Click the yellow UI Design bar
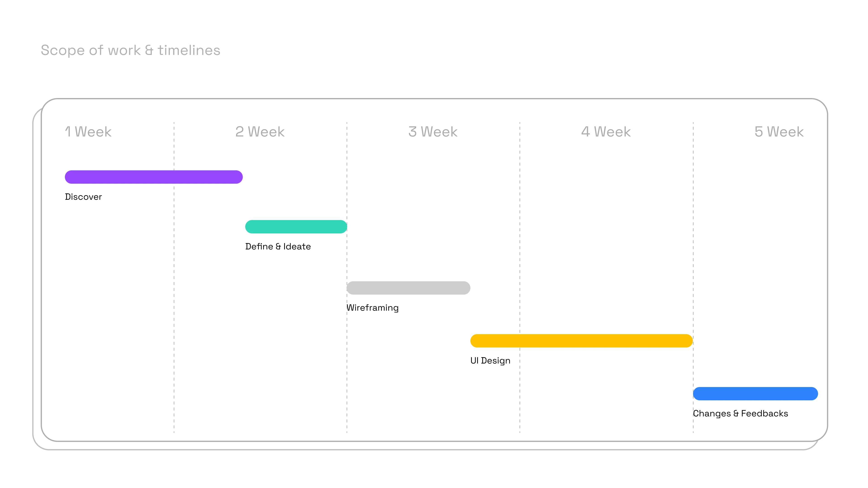 click(x=581, y=341)
